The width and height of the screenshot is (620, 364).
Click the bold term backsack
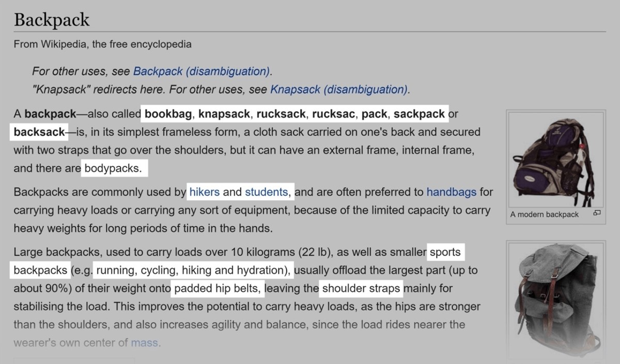click(x=39, y=132)
